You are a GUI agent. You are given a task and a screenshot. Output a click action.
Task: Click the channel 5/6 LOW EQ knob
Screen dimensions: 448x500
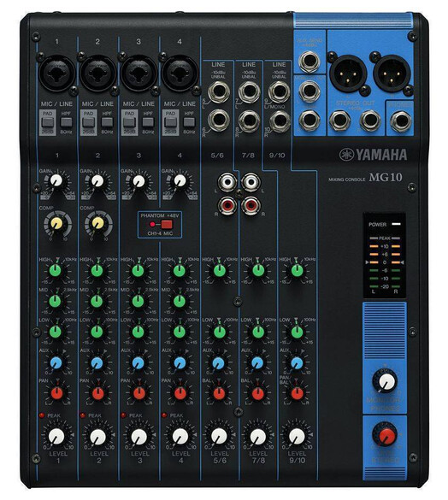coord(219,332)
